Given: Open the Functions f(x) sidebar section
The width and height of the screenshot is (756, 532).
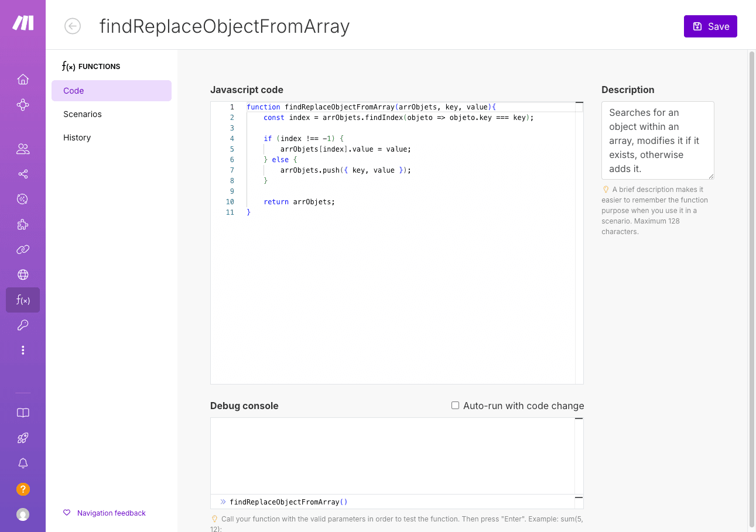Looking at the screenshot, I should (x=23, y=300).
